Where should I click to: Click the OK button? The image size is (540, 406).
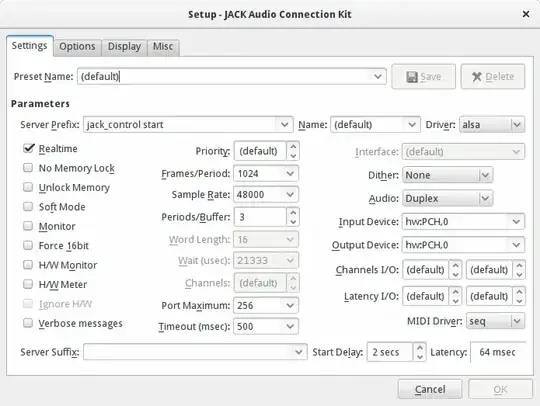(x=500, y=389)
